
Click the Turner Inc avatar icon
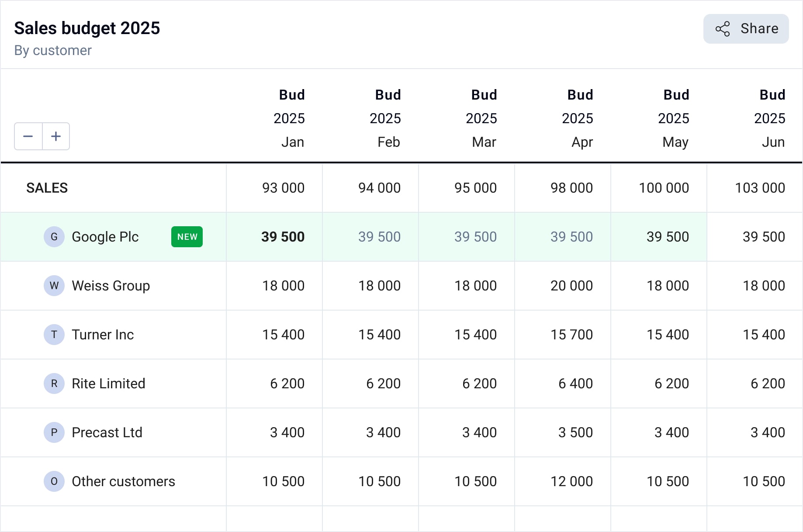point(54,335)
